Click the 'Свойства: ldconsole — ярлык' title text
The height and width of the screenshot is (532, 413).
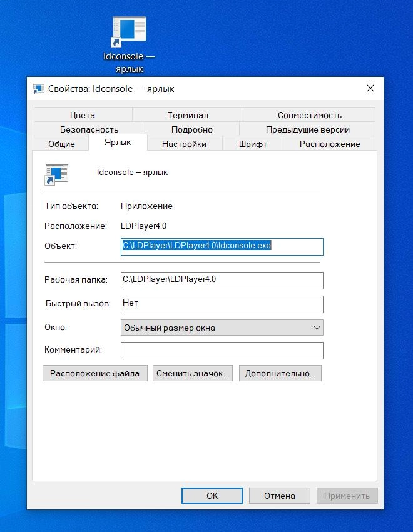point(111,89)
